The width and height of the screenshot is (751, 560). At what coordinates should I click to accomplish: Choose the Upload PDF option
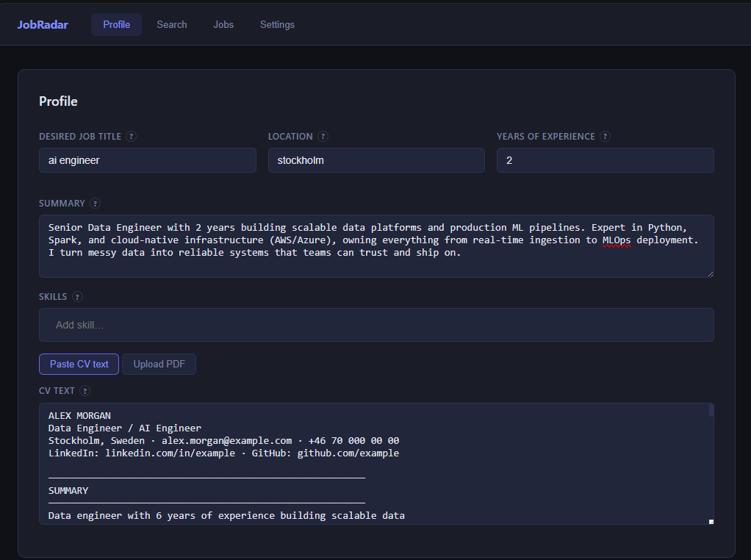[x=159, y=364]
